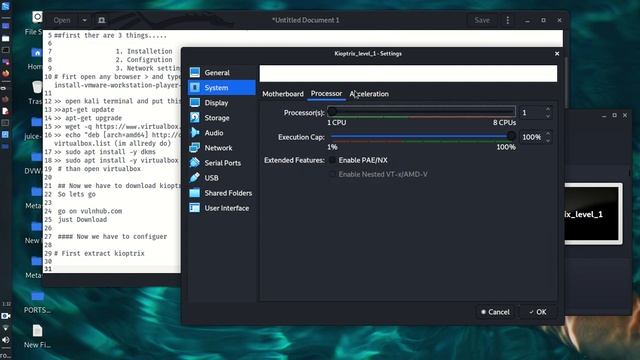Increase Execution Cap with the up stepper
Screen dimensions: 640x360
(x=548, y=134)
